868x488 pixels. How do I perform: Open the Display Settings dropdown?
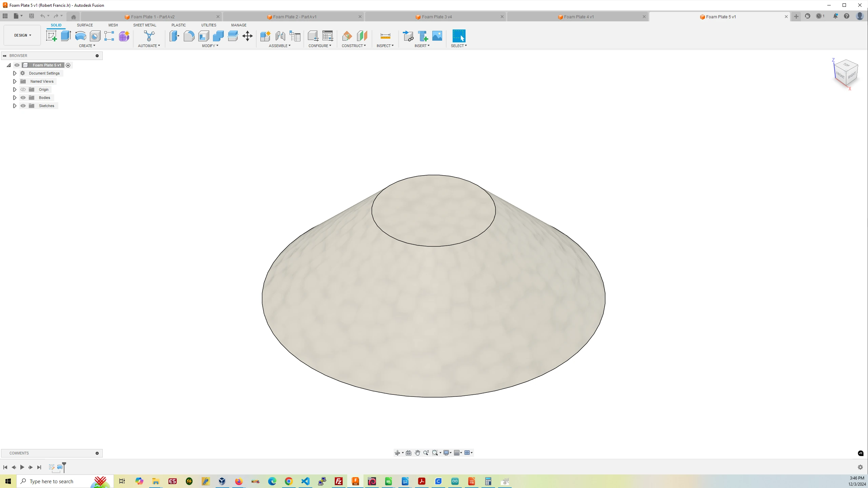[x=448, y=453]
